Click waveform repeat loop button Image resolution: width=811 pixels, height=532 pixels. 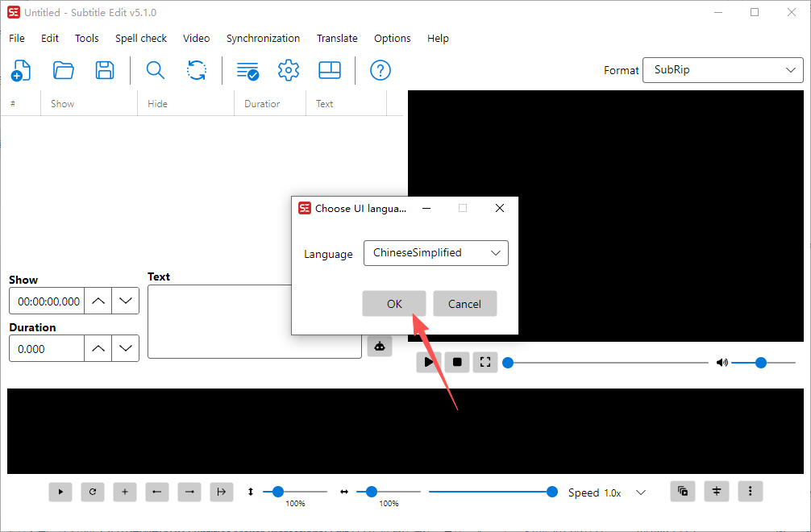coord(93,492)
